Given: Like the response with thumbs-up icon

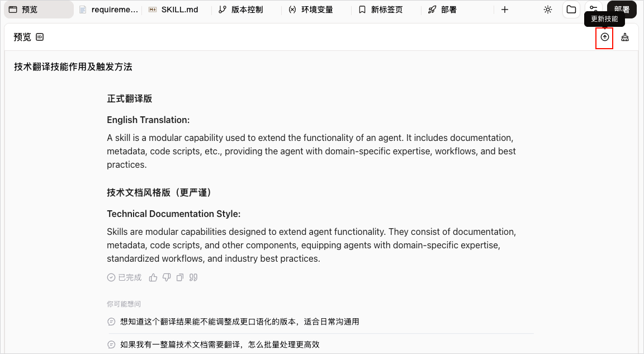Looking at the screenshot, I should 153,277.
